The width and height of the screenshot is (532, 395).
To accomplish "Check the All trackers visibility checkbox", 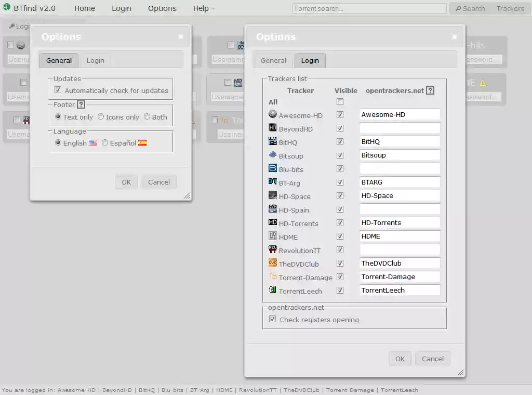I will point(340,102).
